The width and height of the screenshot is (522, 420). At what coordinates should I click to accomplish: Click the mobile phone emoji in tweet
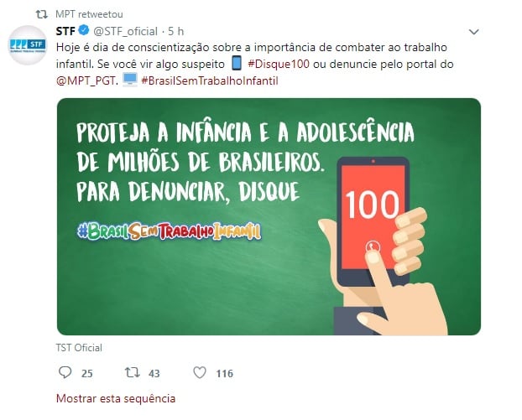click(x=237, y=63)
